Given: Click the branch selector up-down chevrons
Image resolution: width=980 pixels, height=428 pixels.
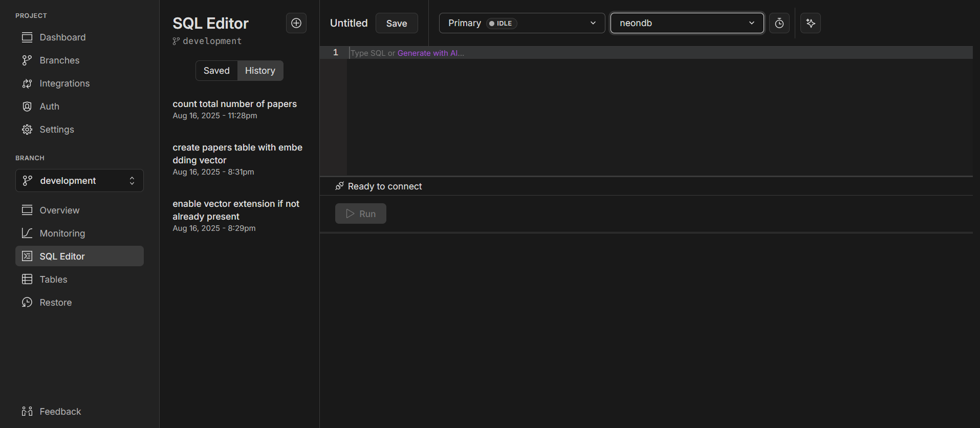Looking at the screenshot, I should coord(132,181).
